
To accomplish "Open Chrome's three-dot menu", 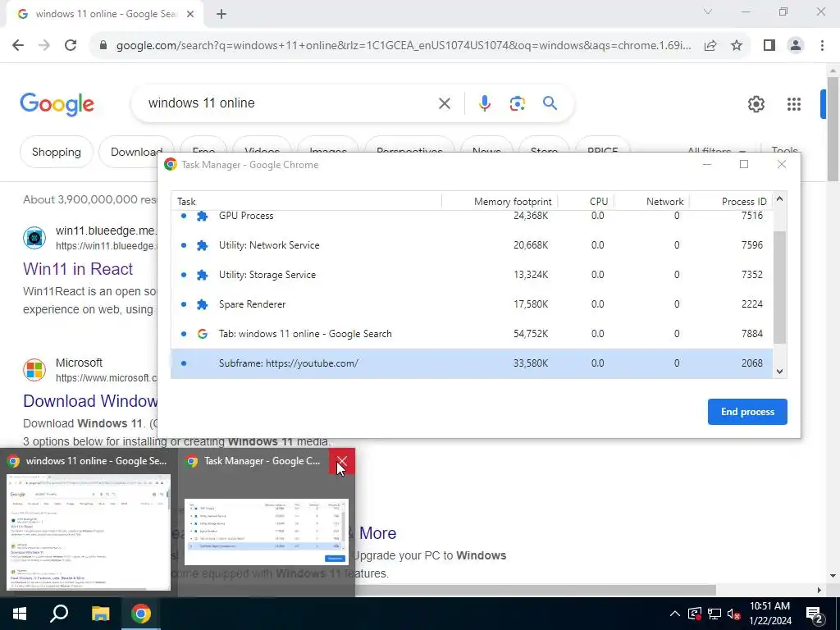I will click(x=822, y=46).
